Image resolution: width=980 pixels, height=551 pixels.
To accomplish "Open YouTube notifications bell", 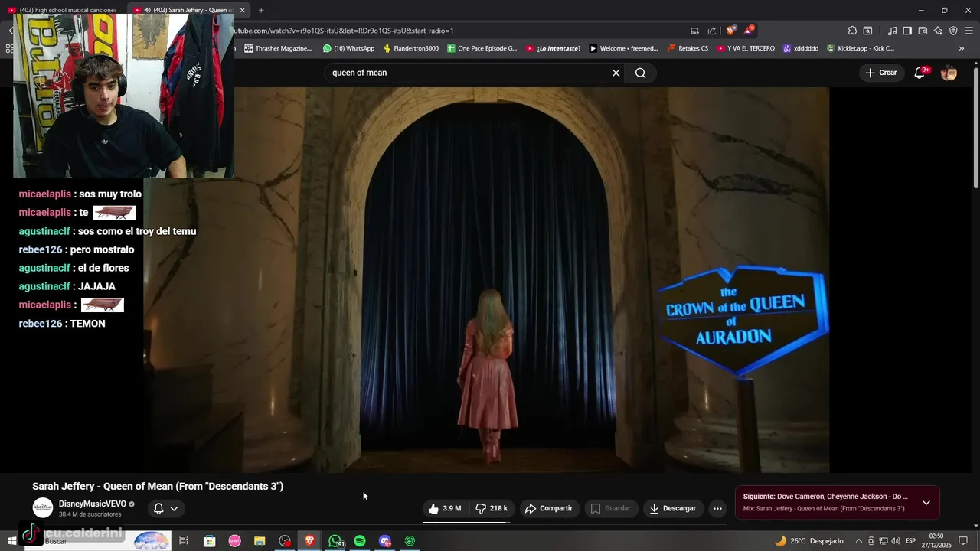I will [x=920, y=73].
